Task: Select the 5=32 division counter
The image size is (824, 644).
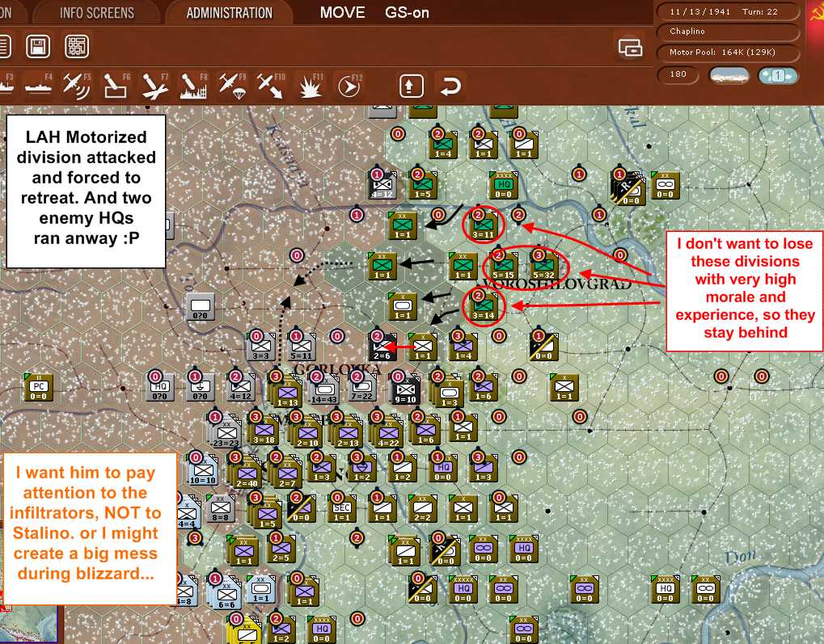Action: tap(543, 266)
